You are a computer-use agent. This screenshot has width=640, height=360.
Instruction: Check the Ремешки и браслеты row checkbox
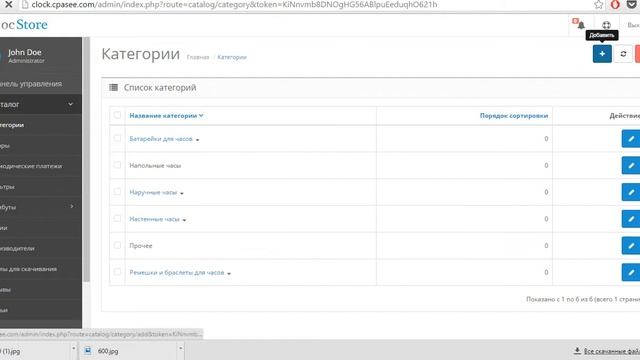[x=118, y=272]
